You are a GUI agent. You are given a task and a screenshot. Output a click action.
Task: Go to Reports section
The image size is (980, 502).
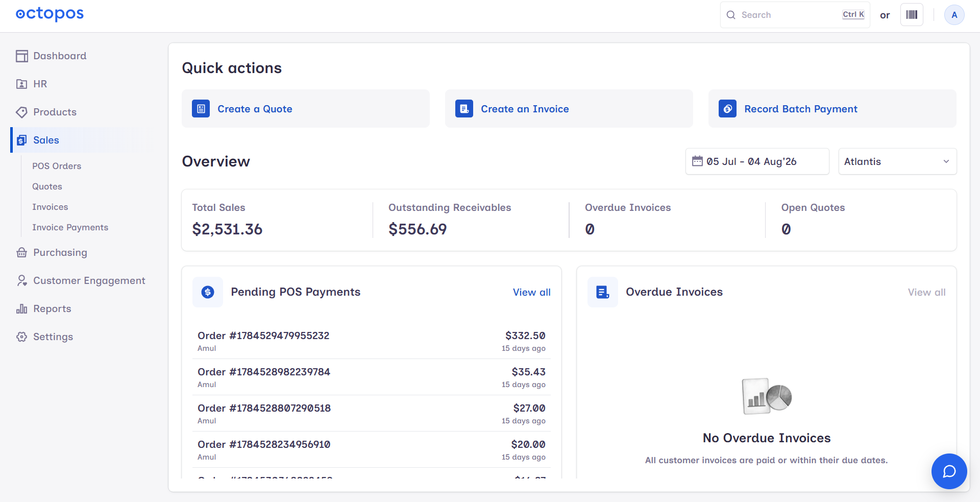52,309
